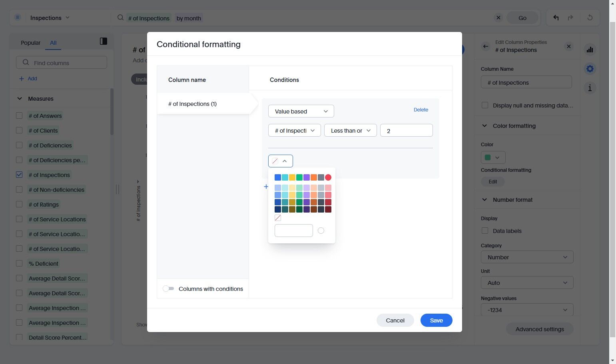Screen dimensions: 616x364
Task: Click the back arrow in Edit Column Properties
Action: (x=485, y=46)
